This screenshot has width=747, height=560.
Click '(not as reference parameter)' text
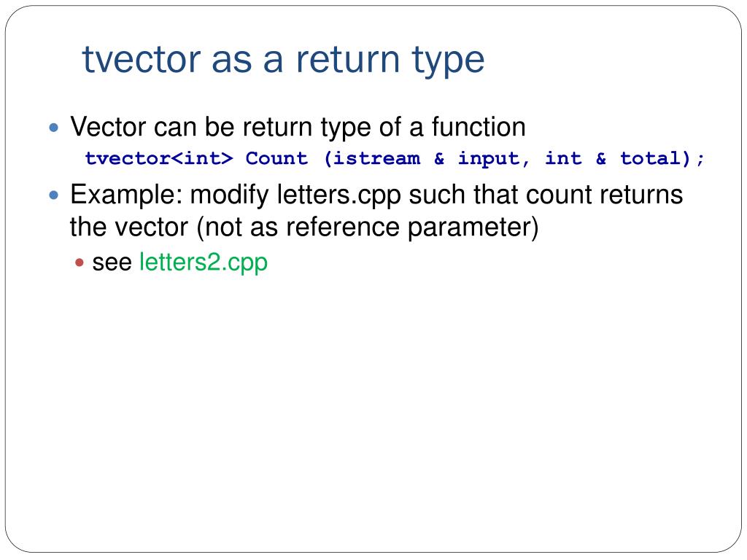[x=368, y=227]
